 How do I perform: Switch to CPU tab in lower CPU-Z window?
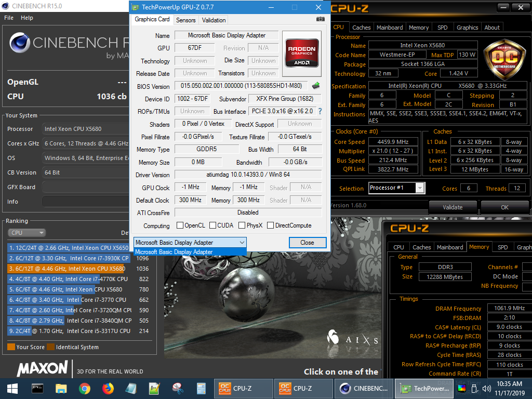coord(398,247)
